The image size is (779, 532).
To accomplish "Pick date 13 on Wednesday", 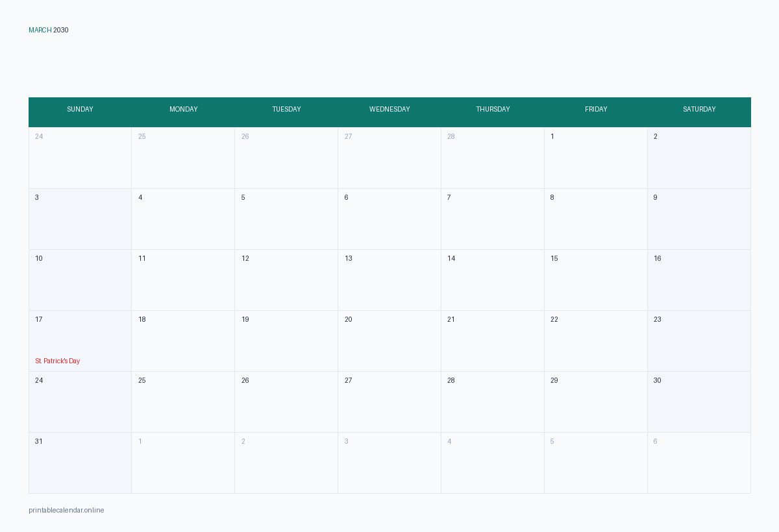I will 389,280.
